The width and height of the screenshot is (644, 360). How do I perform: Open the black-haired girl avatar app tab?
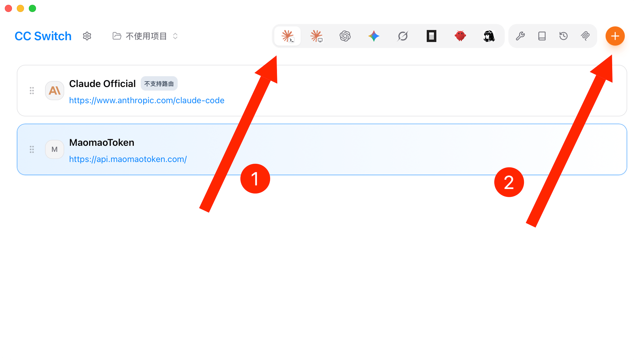pyautogui.click(x=489, y=36)
